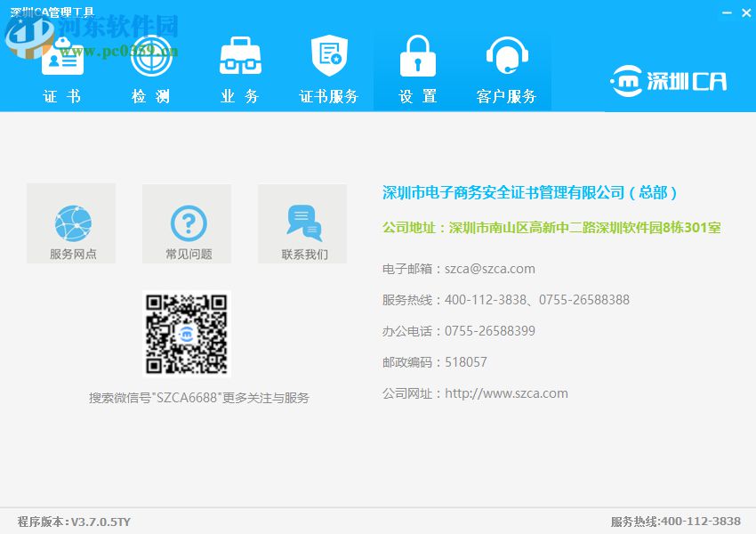Switch to the 设置 tab
The height and width of the screenshot is (534, 756).
417,71
